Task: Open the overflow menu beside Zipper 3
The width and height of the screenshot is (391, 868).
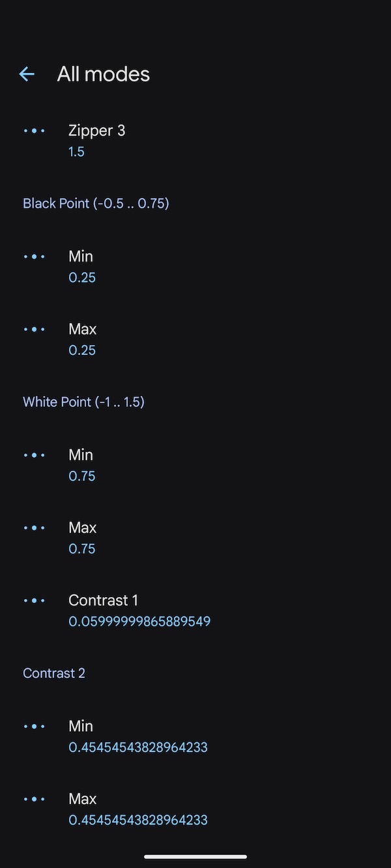Action: 35,130
